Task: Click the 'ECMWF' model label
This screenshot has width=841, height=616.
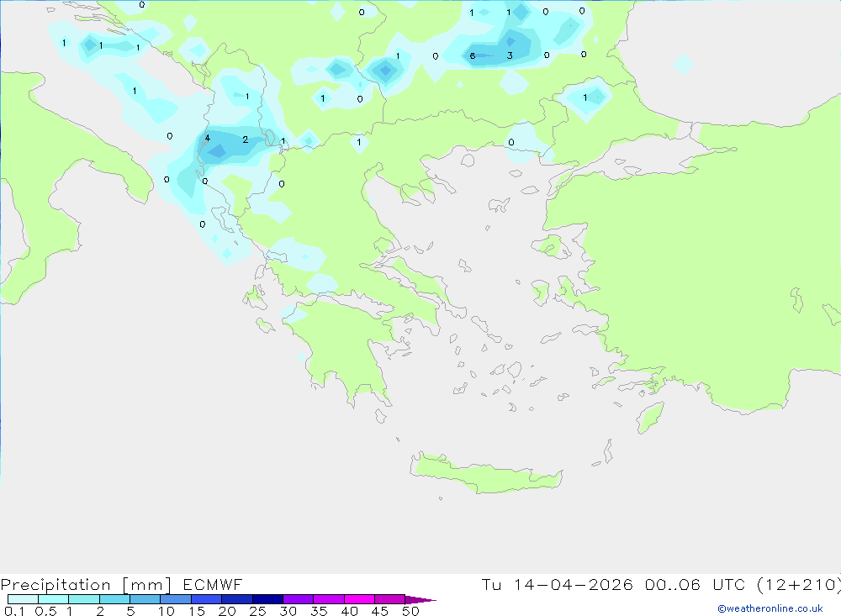Action: (213, 585)
